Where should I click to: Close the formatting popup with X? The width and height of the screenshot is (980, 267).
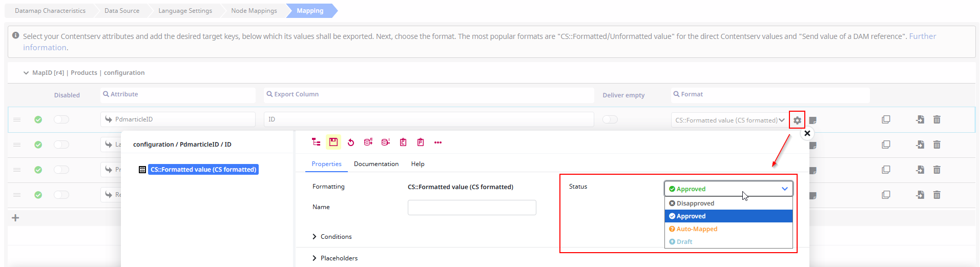807,133
